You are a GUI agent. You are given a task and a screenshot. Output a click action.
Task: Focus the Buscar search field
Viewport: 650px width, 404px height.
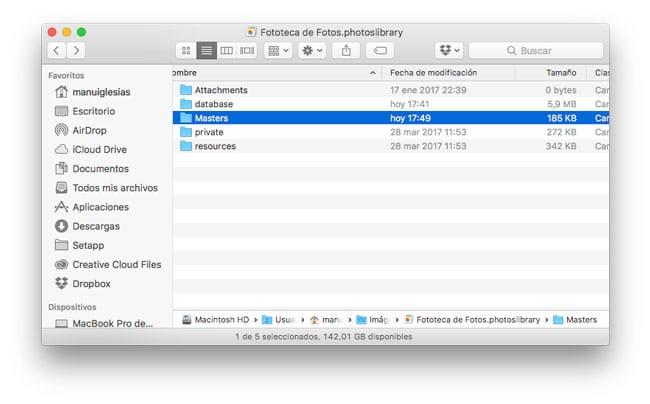click(536, 51)
